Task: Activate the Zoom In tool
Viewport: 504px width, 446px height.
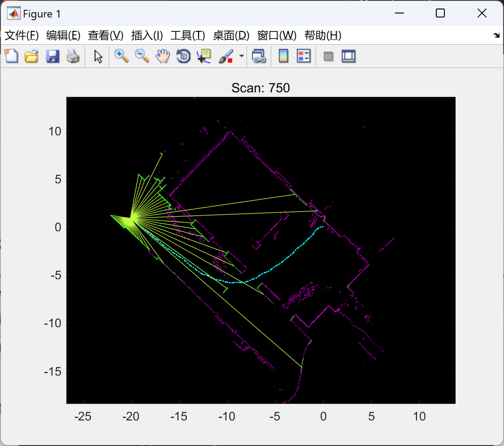Action: pyautogui.click(x=121, y=56)
